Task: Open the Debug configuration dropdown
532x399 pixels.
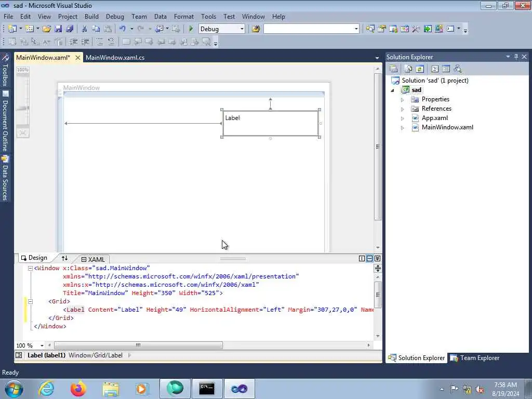Action: [242, 29]
